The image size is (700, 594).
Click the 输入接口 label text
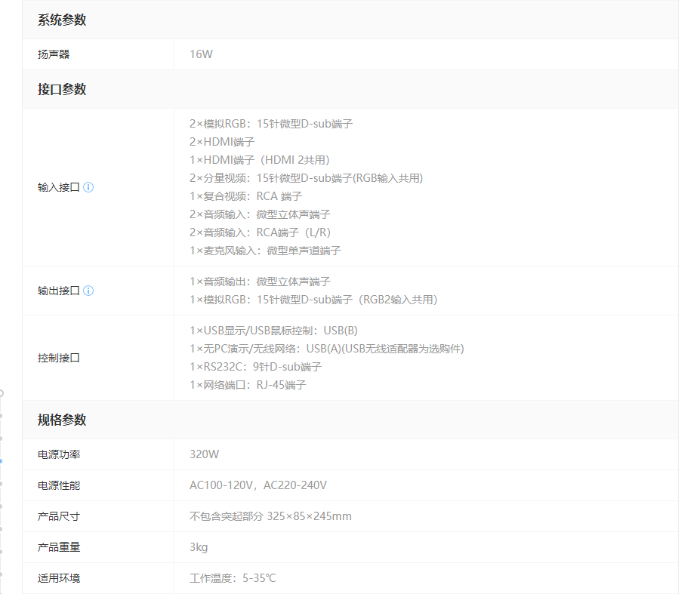click(58, 187)
